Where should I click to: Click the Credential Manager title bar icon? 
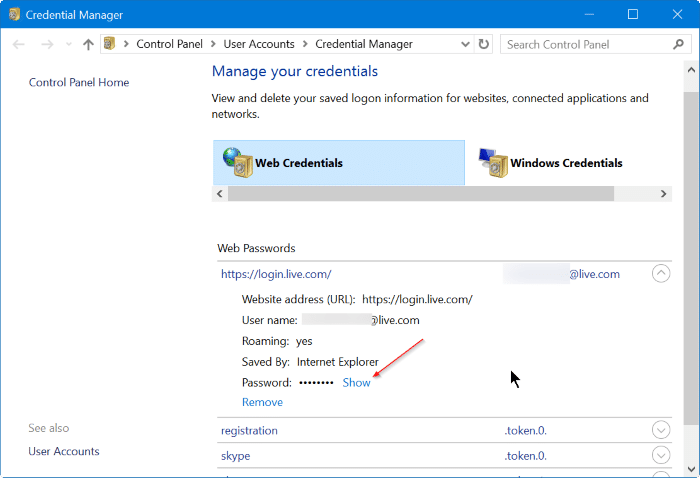(14, 14)
